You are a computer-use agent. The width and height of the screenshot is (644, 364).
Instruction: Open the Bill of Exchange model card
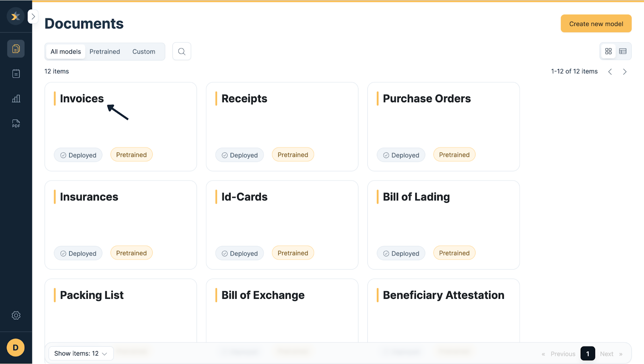[282, 311]
